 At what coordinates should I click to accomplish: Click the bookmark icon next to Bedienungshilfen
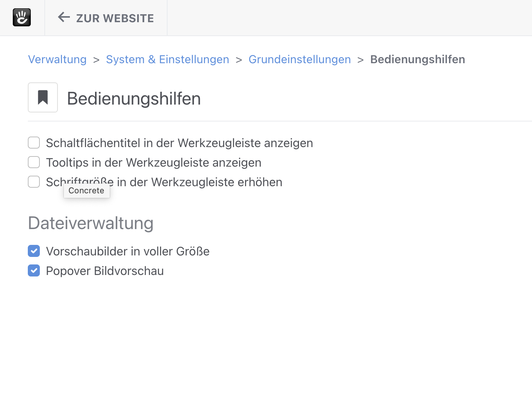[43, 97]
